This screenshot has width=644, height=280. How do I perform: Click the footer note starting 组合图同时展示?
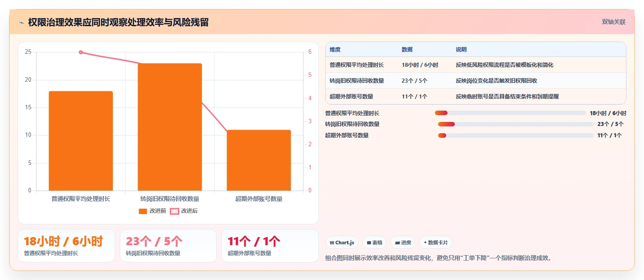[439, 258]
